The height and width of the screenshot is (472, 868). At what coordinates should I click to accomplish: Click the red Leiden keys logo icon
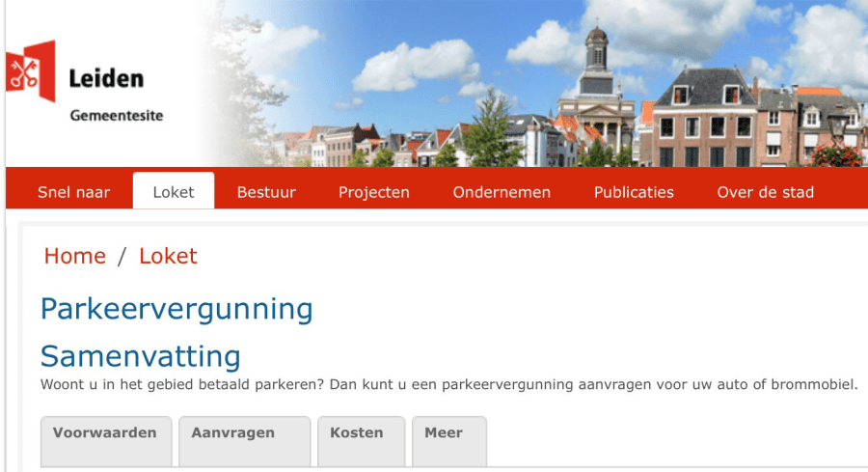(30, 72)
